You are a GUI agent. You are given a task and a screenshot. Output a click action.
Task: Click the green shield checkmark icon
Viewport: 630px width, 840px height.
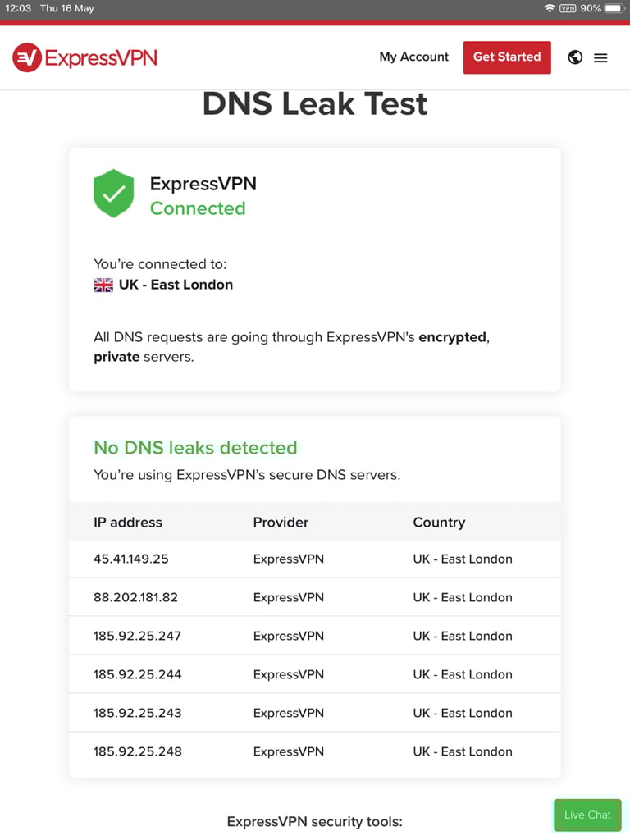pyautogui.click(x=113, y=194)
